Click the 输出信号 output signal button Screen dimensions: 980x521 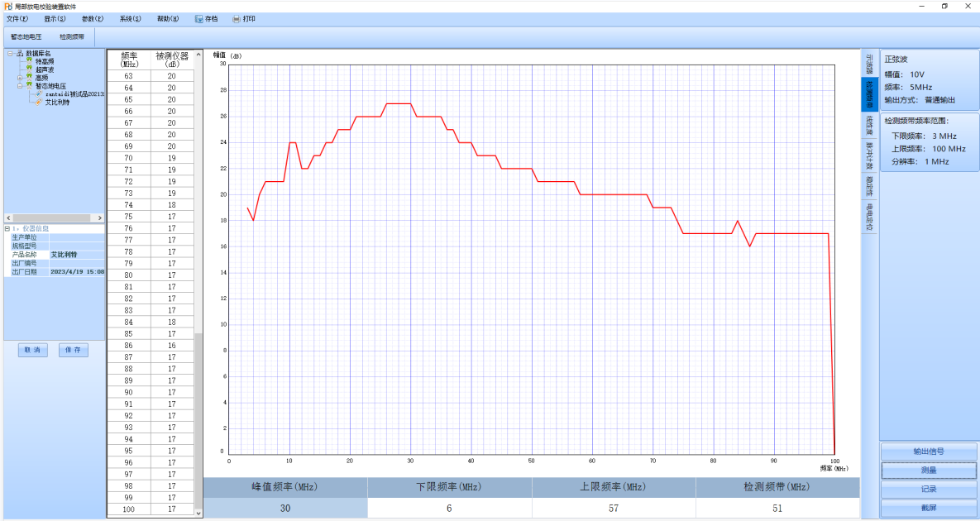click(928, 452)
